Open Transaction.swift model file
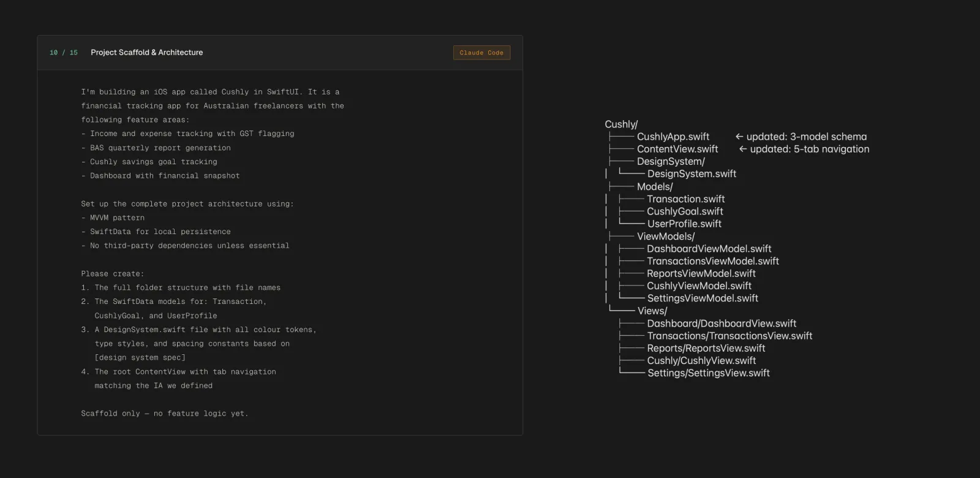 point(686,199)
